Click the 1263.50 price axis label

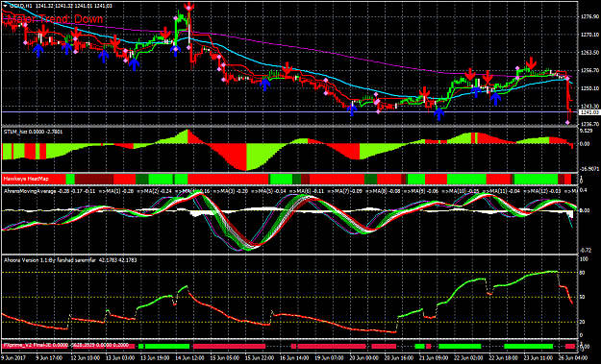(x=589, y=53)
